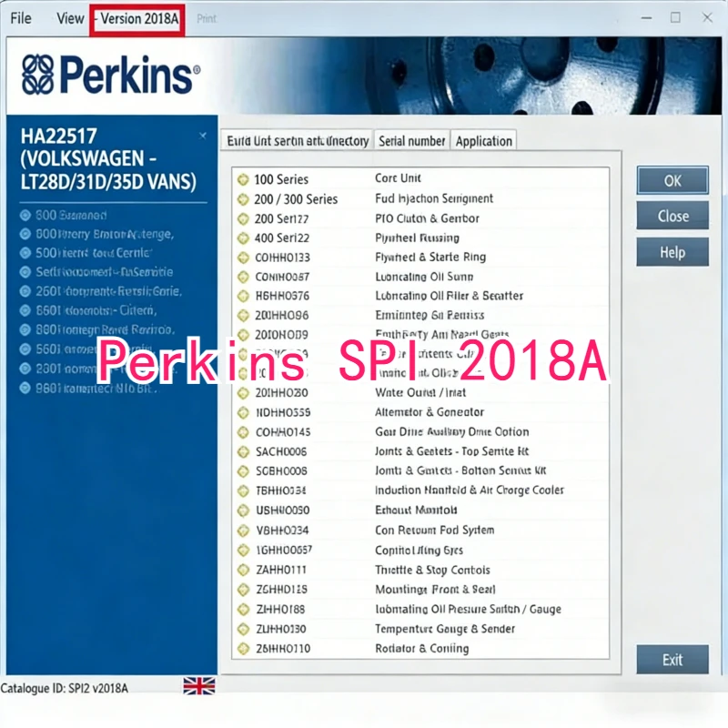Click Catalogue ID SPI2 v2018A status text

coord(64,688)
